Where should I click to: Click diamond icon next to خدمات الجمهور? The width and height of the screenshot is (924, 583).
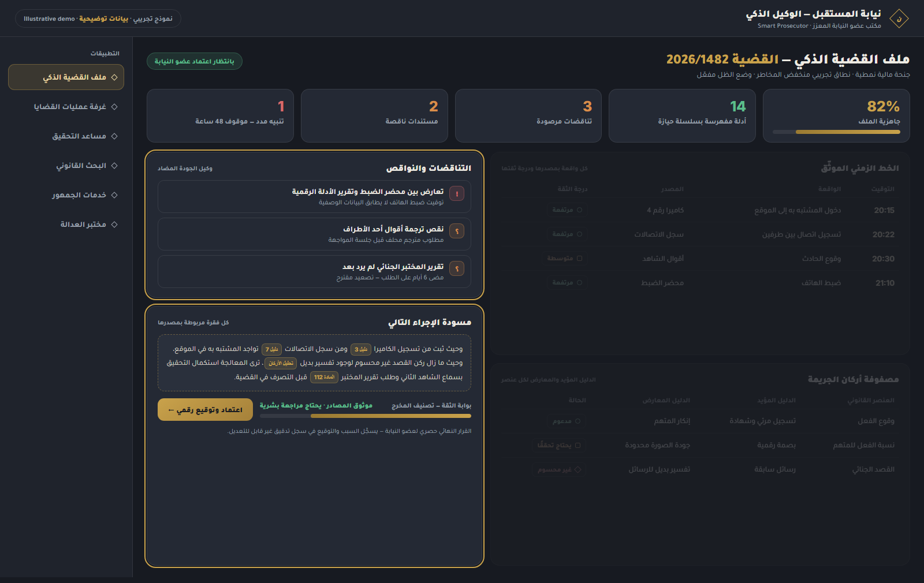(x=114, y=195)
